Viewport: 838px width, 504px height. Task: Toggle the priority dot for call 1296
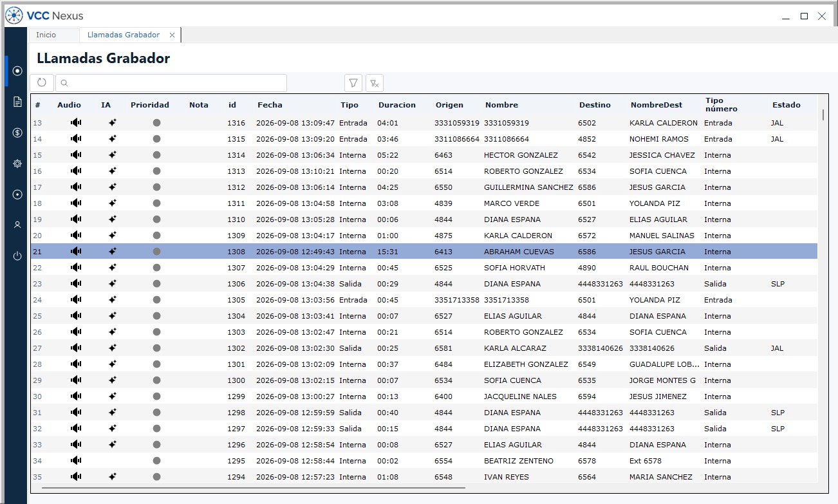156,445
